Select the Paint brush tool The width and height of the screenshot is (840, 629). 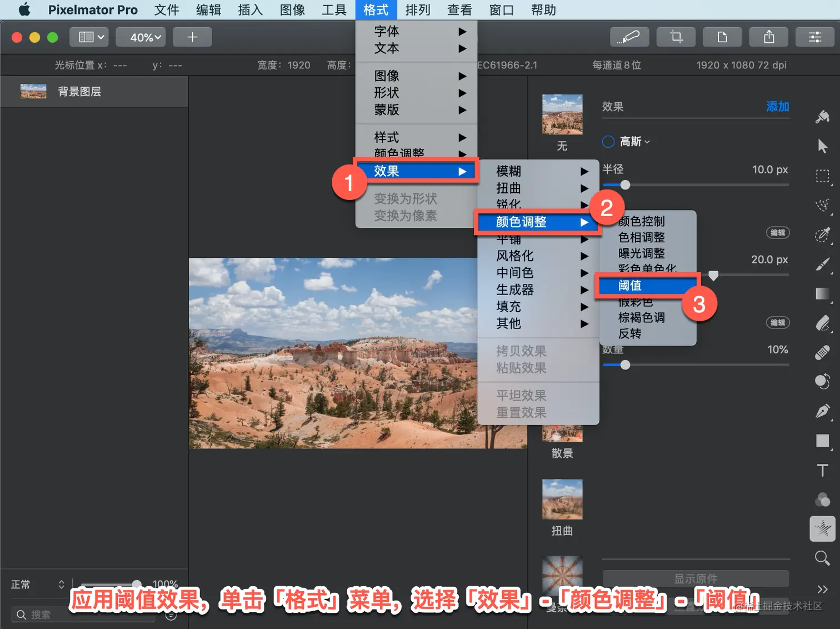pos(822,264)
